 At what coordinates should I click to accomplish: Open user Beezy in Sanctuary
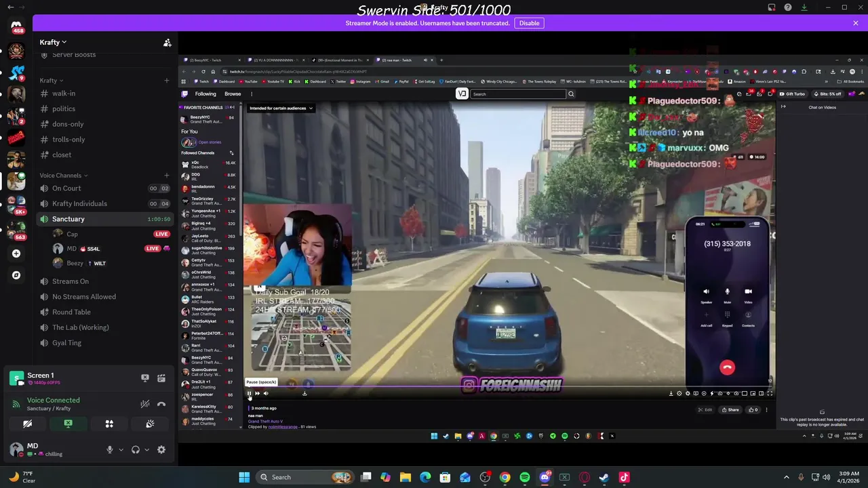[x=112, y=263]
